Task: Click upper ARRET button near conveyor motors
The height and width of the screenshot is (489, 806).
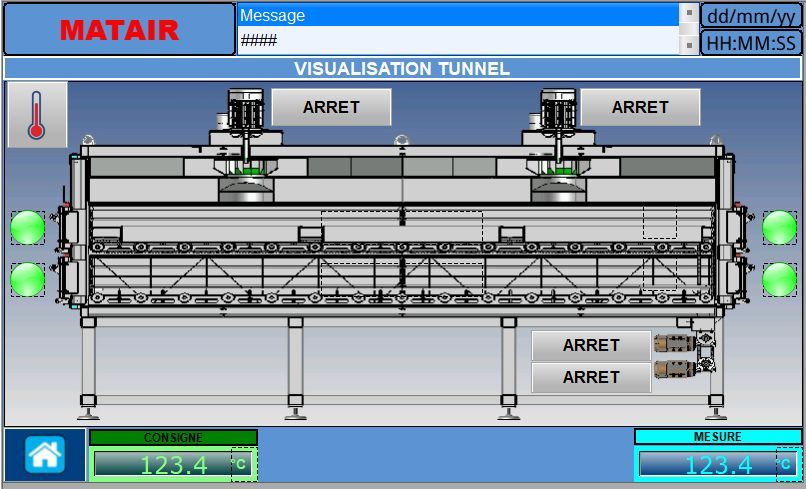Action: point(591,345)
